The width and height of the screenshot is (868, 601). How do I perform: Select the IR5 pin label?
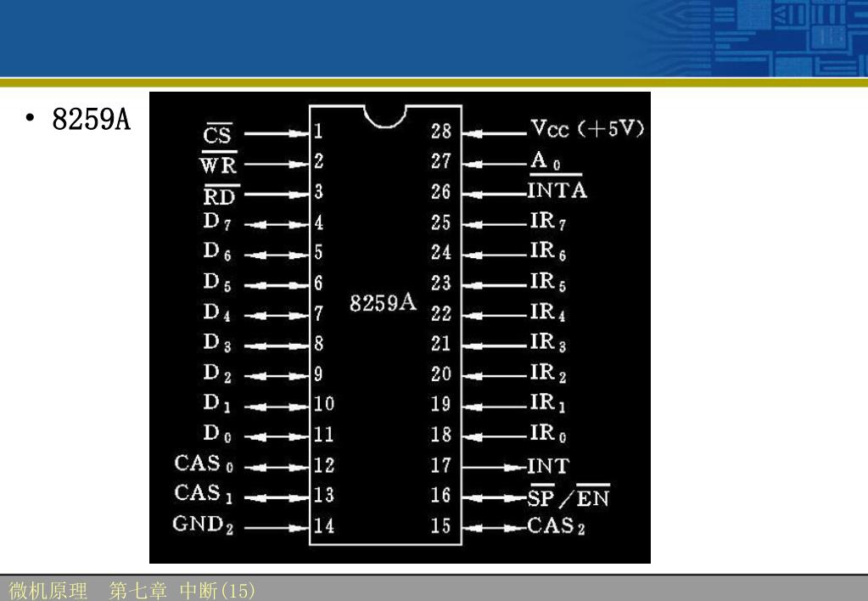tap(548, 282)
